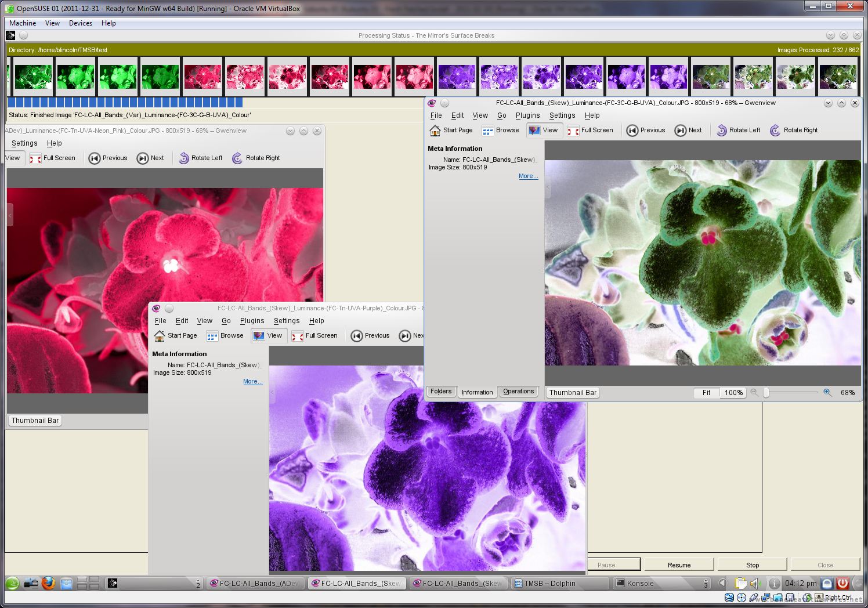Collapse sidebar handle in right Gwenview window
The width and height of the screenshot is (868, 608).
click(547, 187)
